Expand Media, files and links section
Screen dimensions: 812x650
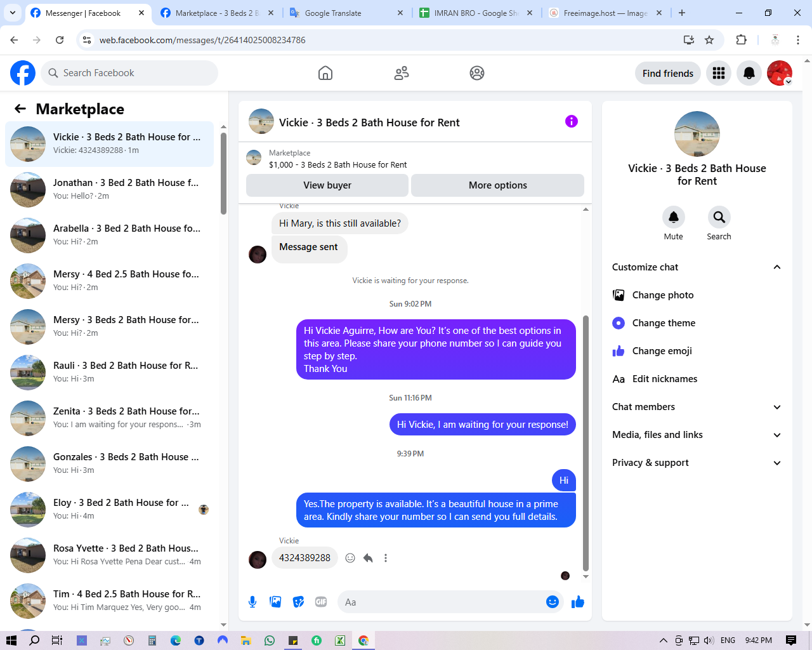click(x=777, y=435)
